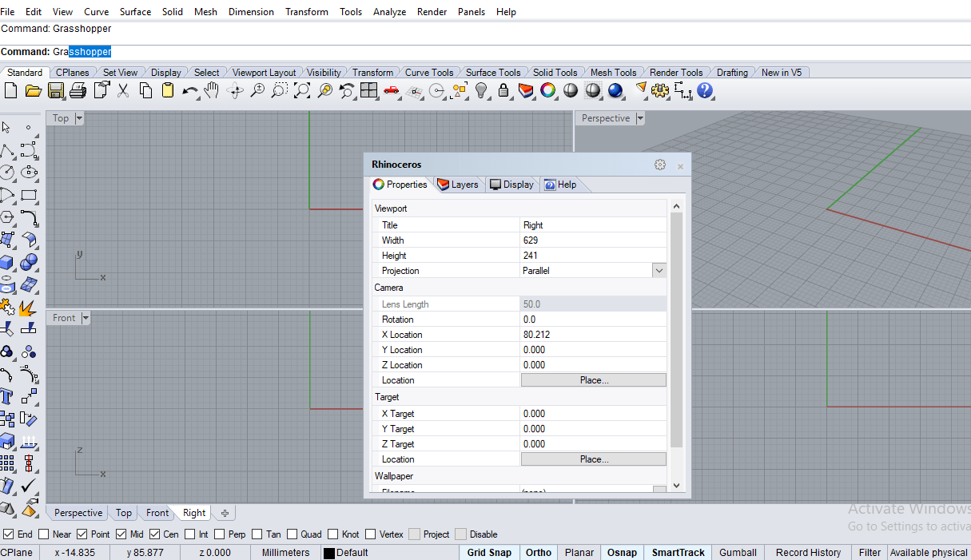
Task: Open the Curve Tools toolbar tab
Action: pyautogui.click(x=429, y=73)
